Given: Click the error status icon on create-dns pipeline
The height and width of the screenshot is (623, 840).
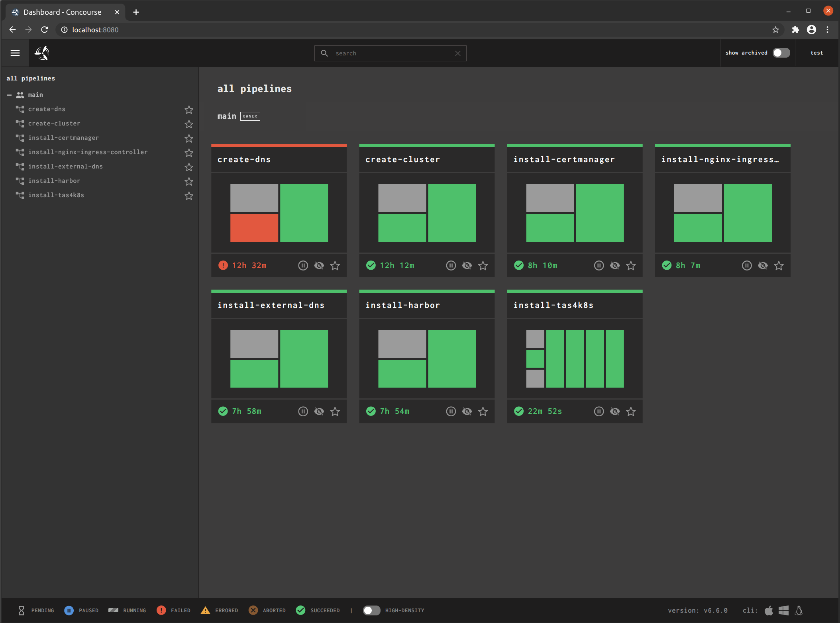Looking at the screenshot, I should click(223, 265).
